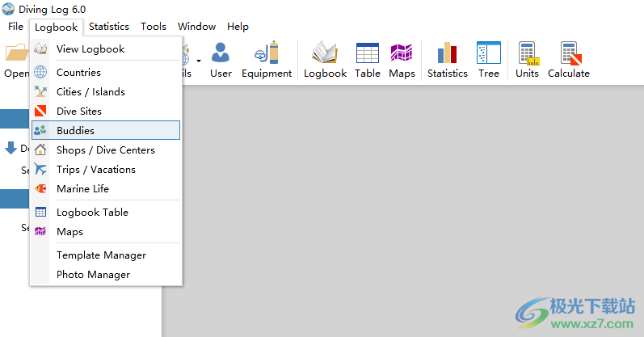Viewport: 644px width, 337px height.
Task: Click the Open folder toolbar button
Action: tap(16, 61)
